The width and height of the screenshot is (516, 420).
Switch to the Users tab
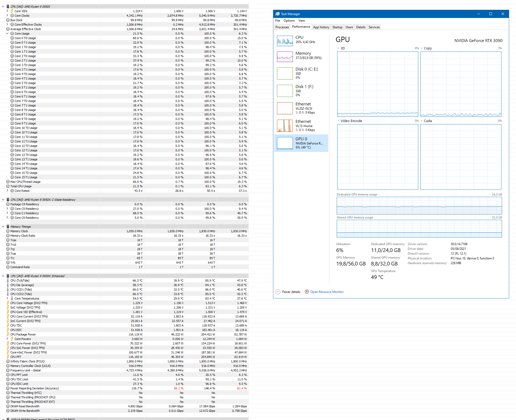349,27
